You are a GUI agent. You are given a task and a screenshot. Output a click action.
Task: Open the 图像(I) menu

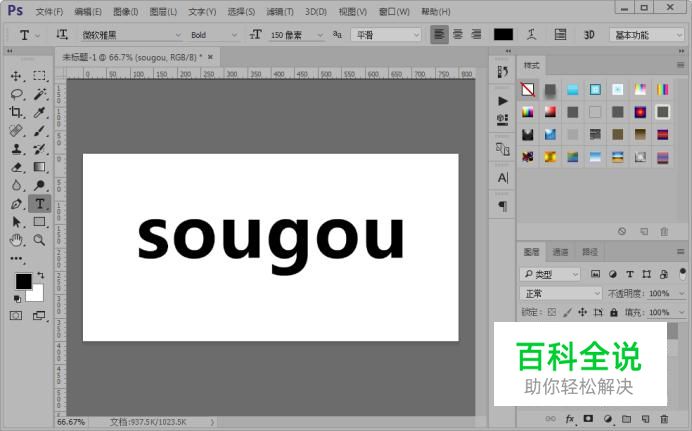(x=125, y=11)
